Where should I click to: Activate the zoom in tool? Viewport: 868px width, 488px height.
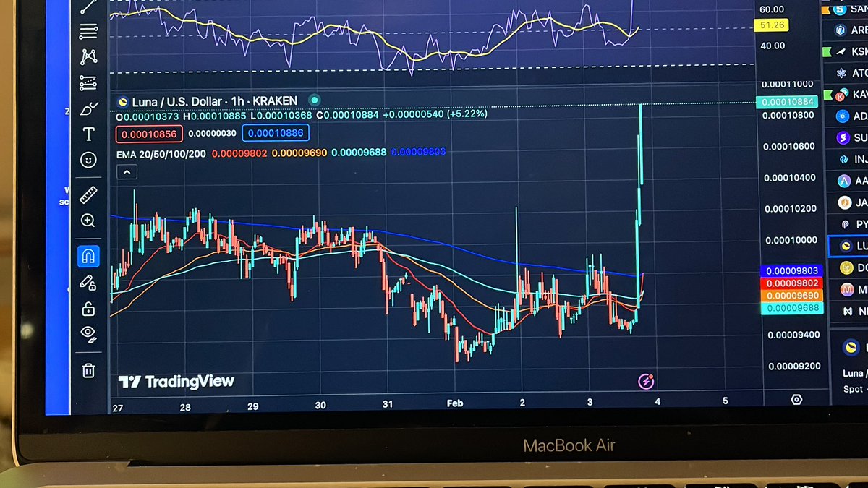88,221
